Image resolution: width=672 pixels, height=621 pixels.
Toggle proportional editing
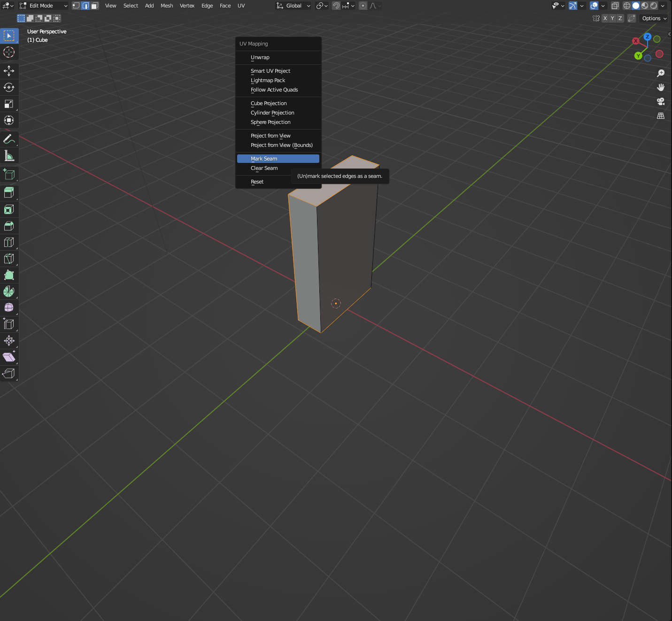(363, 6)
